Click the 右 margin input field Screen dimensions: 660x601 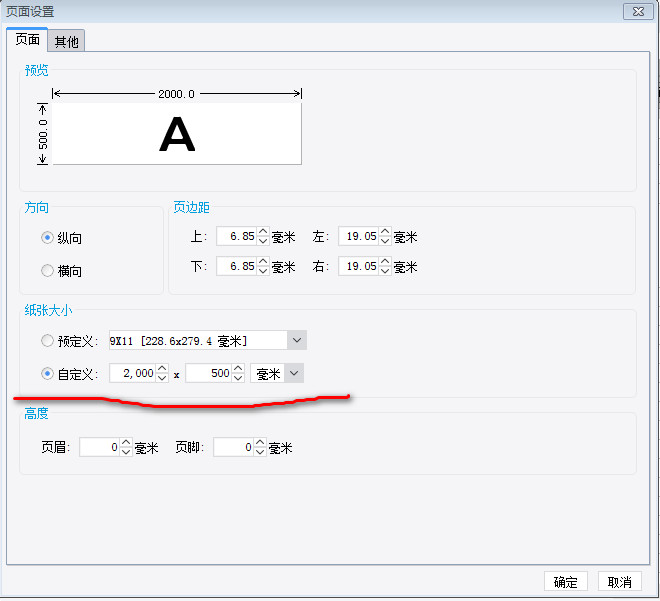(x=358, y=266)
